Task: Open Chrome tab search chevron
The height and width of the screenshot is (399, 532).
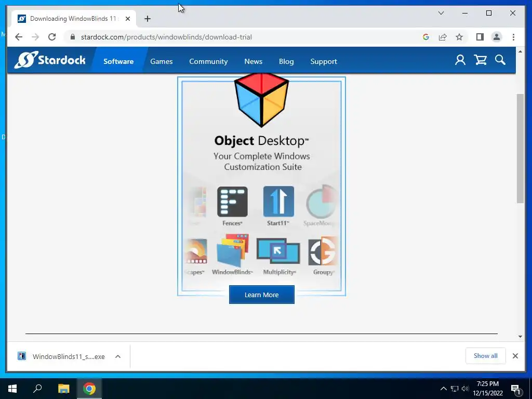Action: (x=441, y=13)
